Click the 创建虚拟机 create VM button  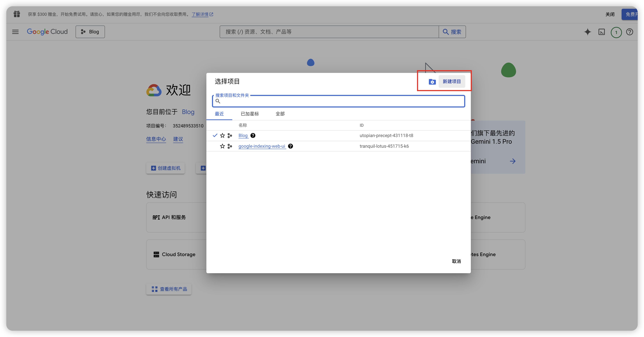165,168
